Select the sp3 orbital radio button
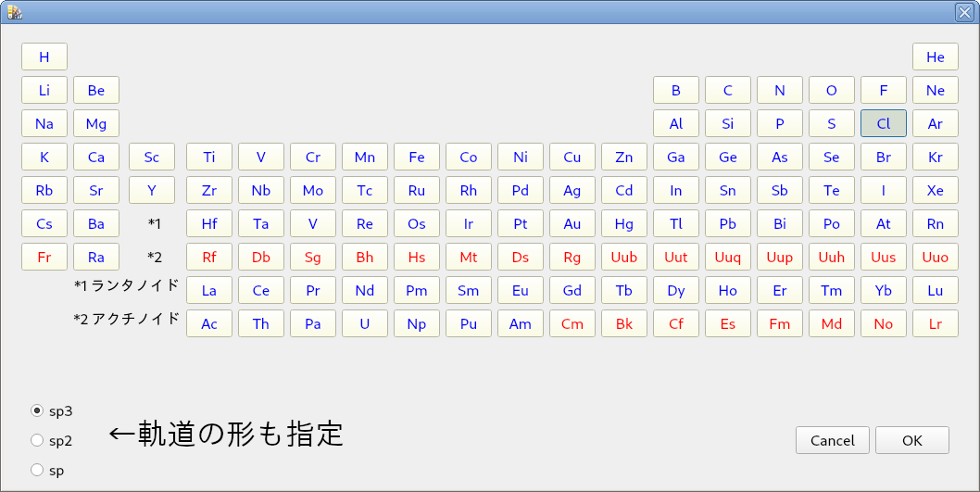Viewport: 980px width, 492px height. [x=37, y=410]
